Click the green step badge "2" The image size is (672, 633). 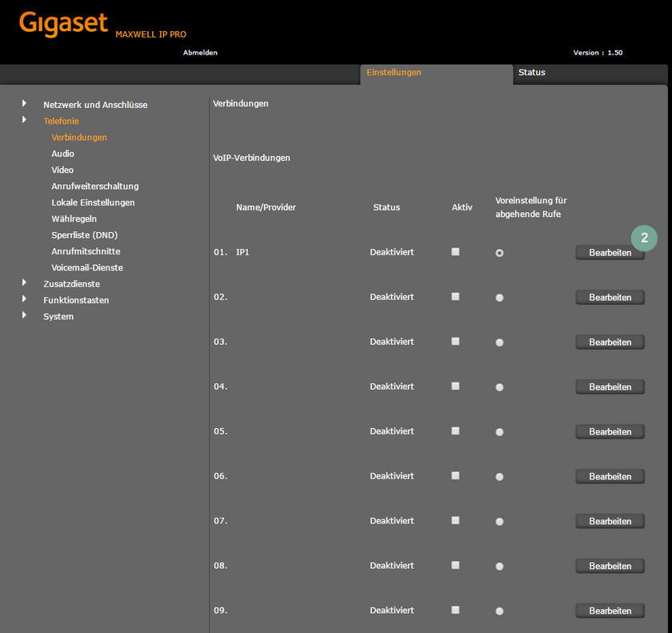coord(644,238)
